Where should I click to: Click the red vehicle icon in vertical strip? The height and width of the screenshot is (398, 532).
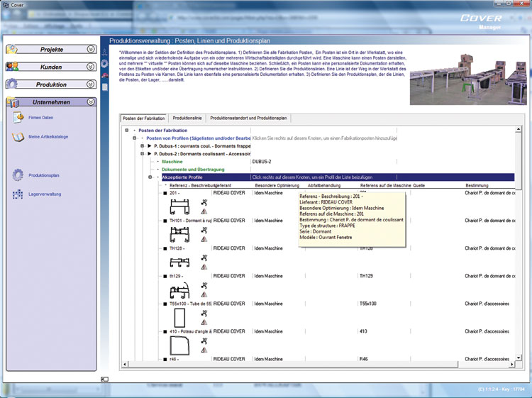tap(105, 75)
